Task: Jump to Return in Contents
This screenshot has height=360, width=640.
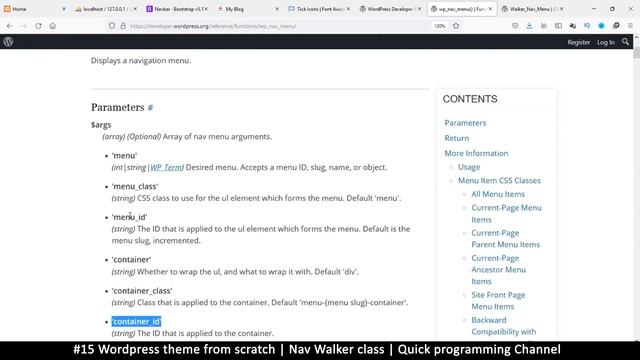Action: [x=456, y=138]
